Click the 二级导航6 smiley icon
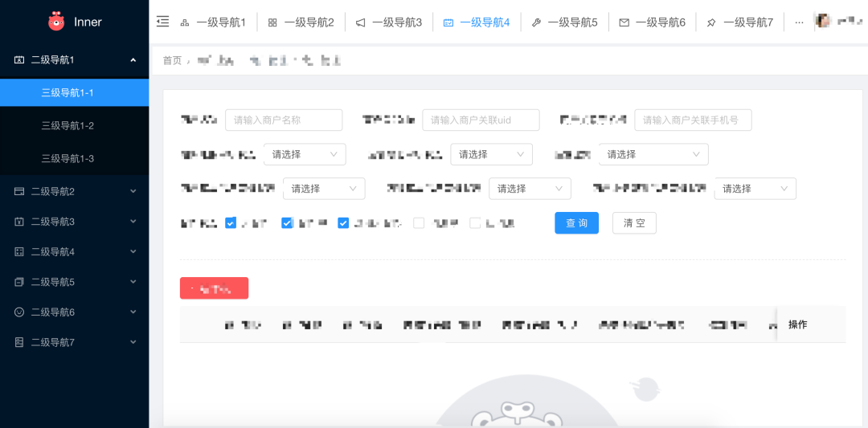The height and width of the screenshot is (428, 868). 18,312
